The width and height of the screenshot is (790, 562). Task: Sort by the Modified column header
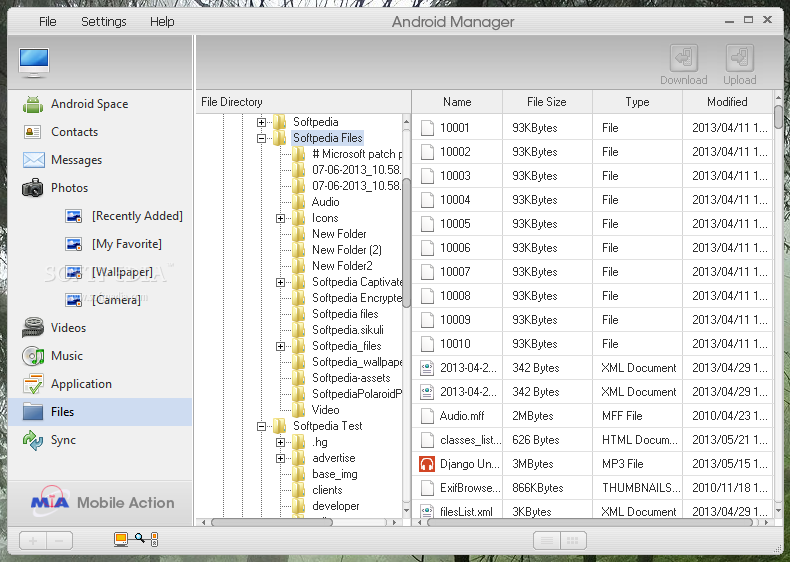(728, 102)
